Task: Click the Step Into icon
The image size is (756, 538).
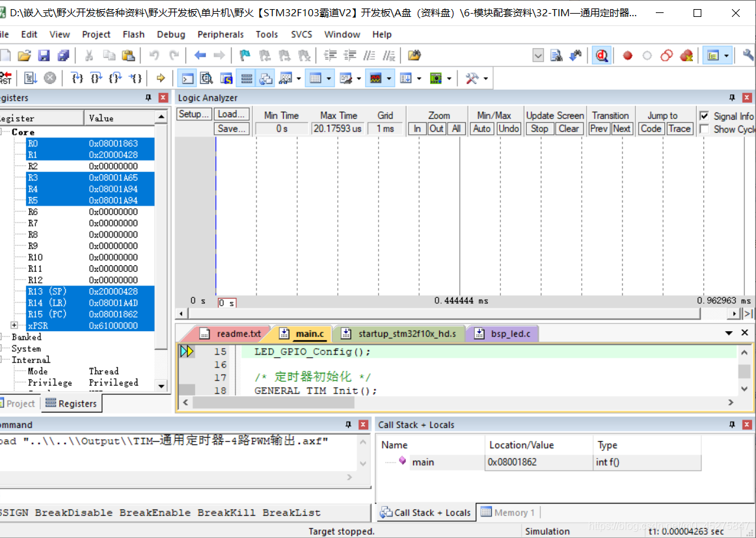Action: click(77, 77)
